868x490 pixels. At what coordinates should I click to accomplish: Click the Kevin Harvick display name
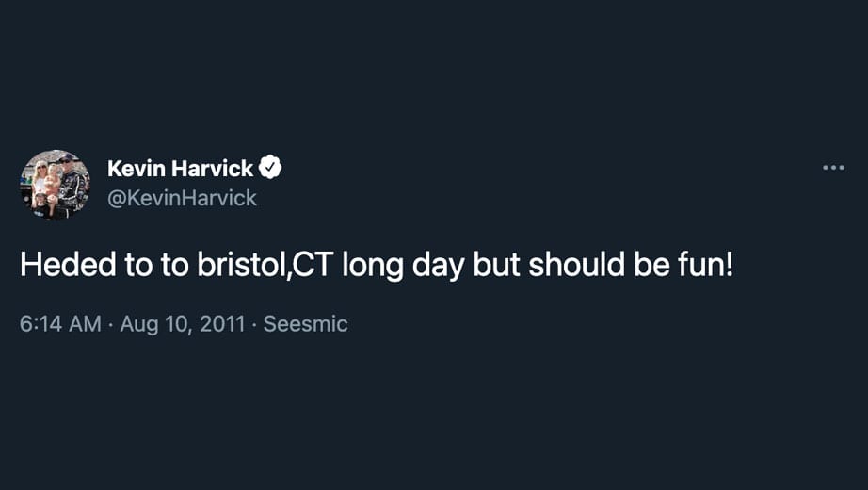click(181, 168)
